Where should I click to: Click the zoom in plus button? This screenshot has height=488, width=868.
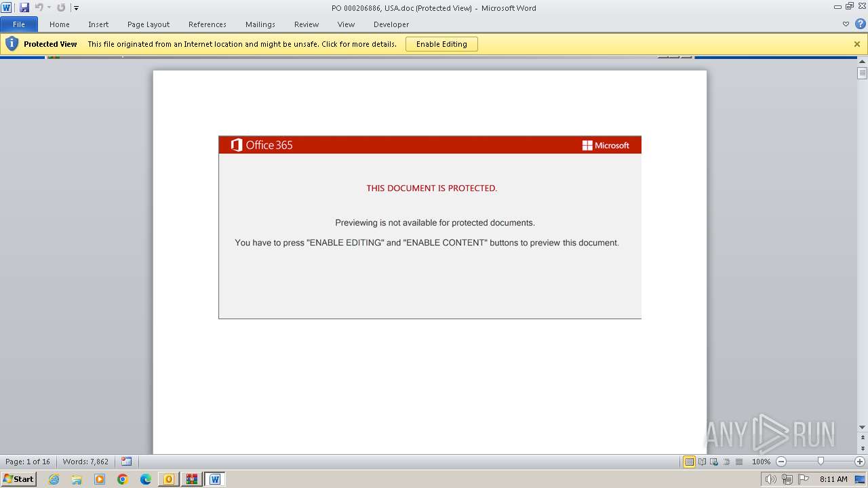pyautogui.click(x=860, y=462)
